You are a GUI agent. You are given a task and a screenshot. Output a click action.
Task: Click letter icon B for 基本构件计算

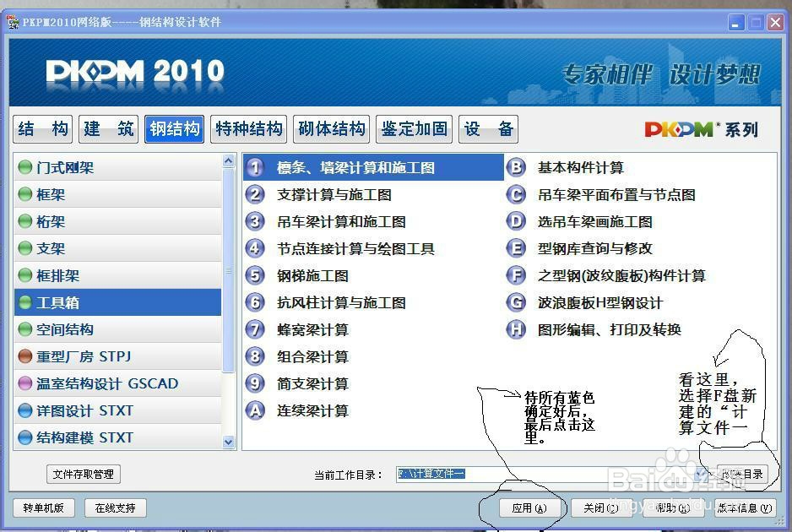coord(516,167)
